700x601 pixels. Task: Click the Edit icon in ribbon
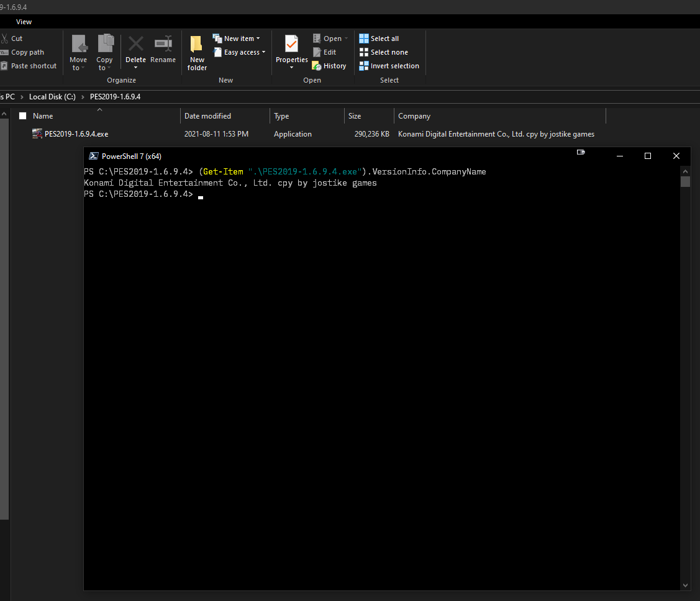317,52
